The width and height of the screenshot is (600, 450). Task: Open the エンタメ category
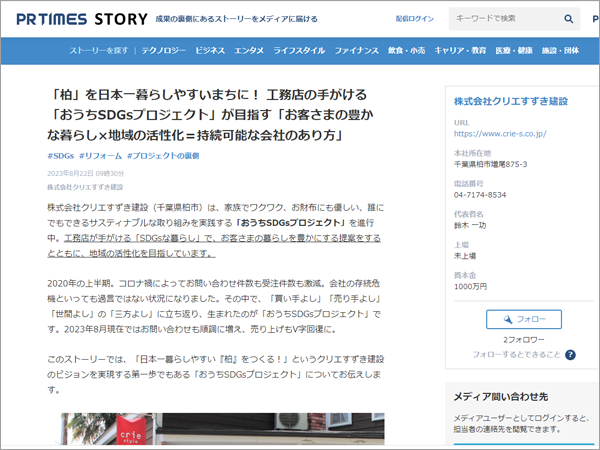[x=249, y=51]
